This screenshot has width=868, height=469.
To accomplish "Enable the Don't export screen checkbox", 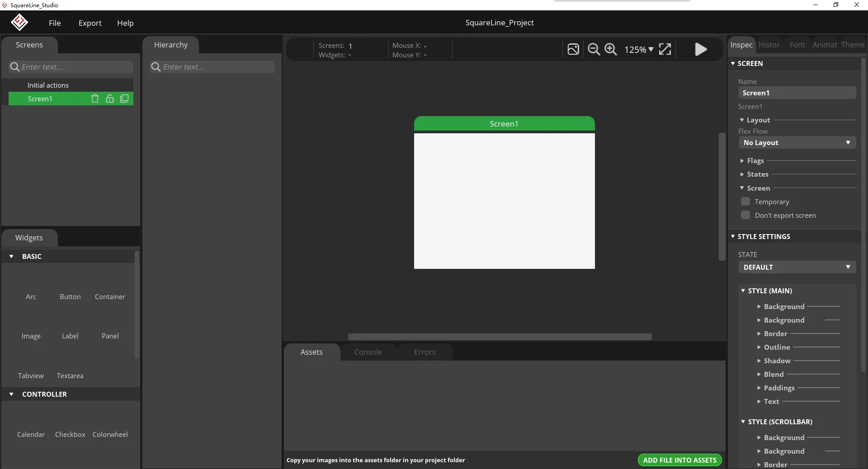I will [745, 215].
